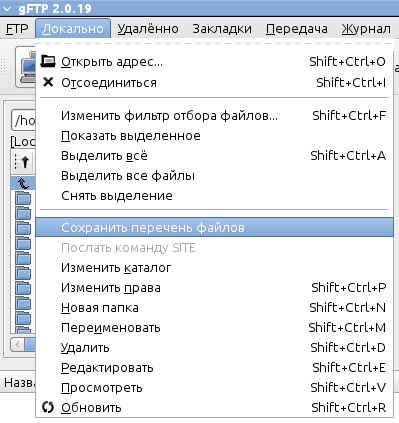Choose Редактировать entry
This screenshot has width=399, height=423.
coord(214,368)
